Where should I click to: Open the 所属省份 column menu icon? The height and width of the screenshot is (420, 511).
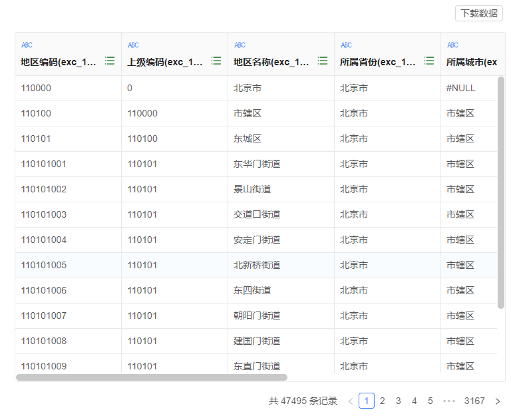click(429, 61)
